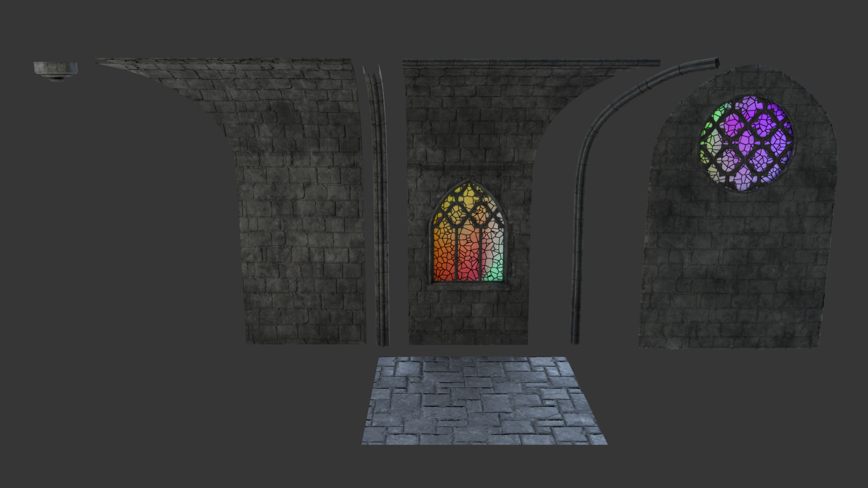The image size is (868, 488).
Task: Click the round purple rose window
Action: (x=747, y=143)
